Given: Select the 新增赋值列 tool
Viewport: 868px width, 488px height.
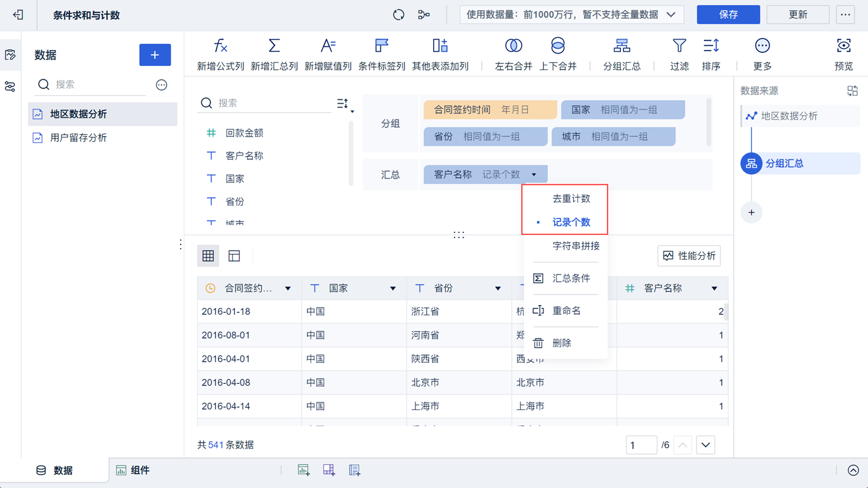Looking at the screenshot, I should 328,54.
